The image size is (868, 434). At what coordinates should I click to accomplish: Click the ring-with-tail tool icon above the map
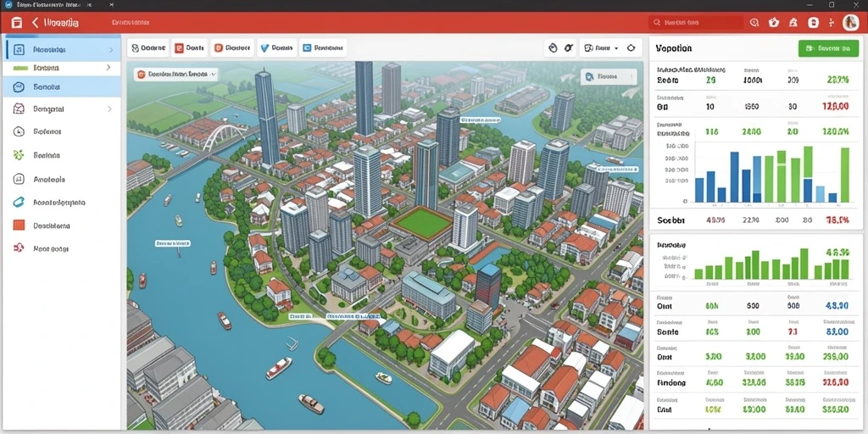568,48
